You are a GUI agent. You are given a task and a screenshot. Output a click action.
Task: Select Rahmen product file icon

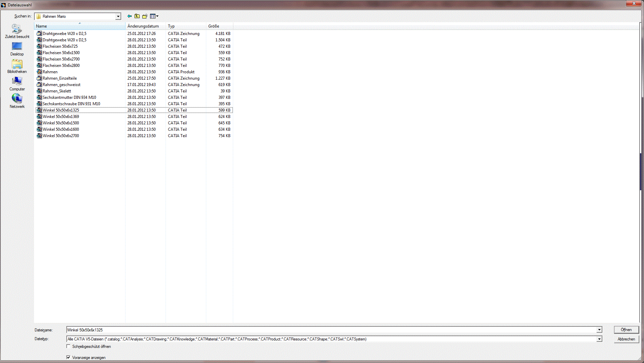click(x=39, y=72)
